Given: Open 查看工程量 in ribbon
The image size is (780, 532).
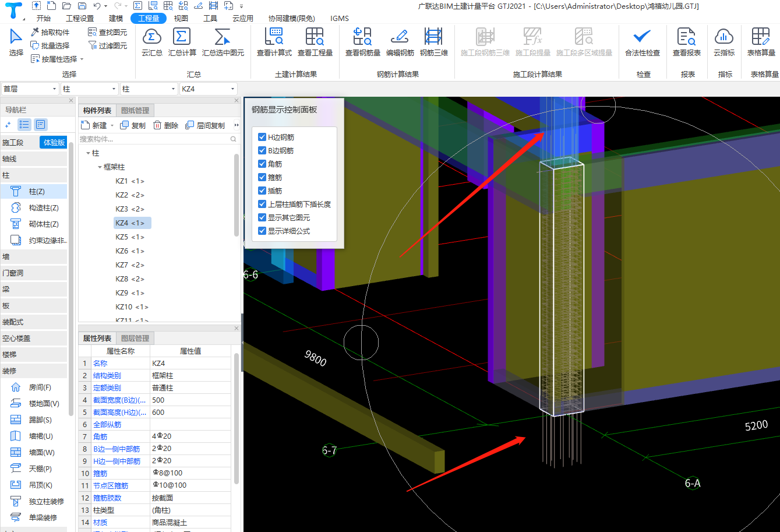Looking at the screenshot, I should coord(315,42).
